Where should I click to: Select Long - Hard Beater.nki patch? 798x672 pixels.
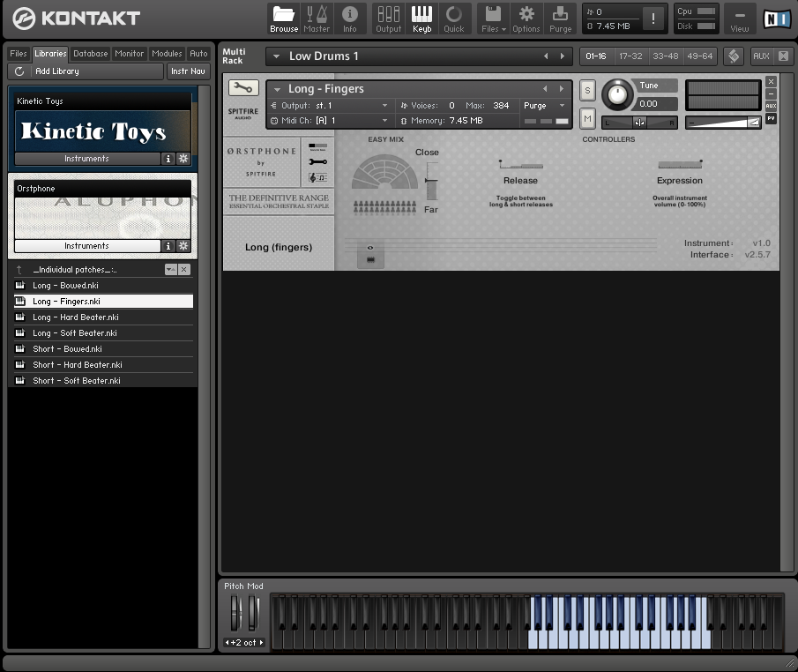click(103, 317)
